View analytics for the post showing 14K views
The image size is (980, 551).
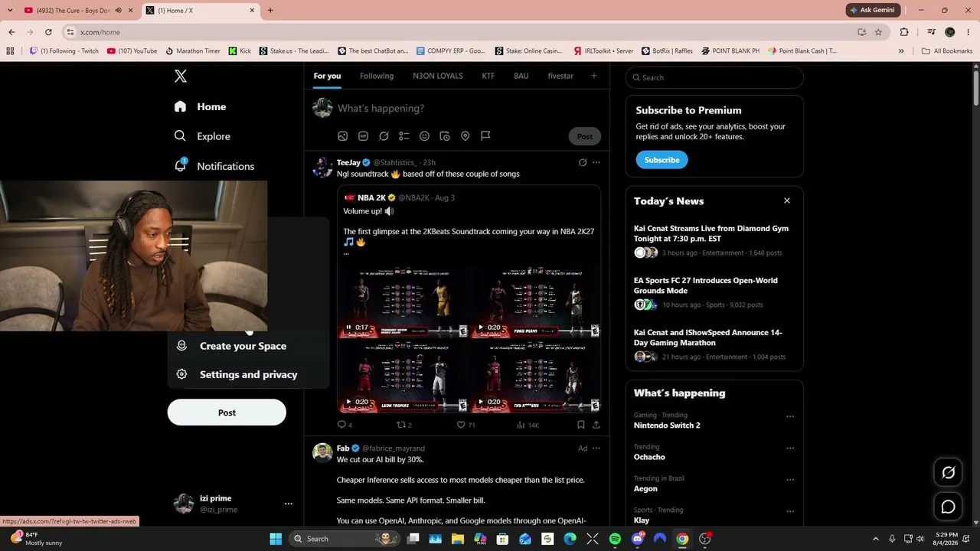pyautogui.click(x=528, y=425)
